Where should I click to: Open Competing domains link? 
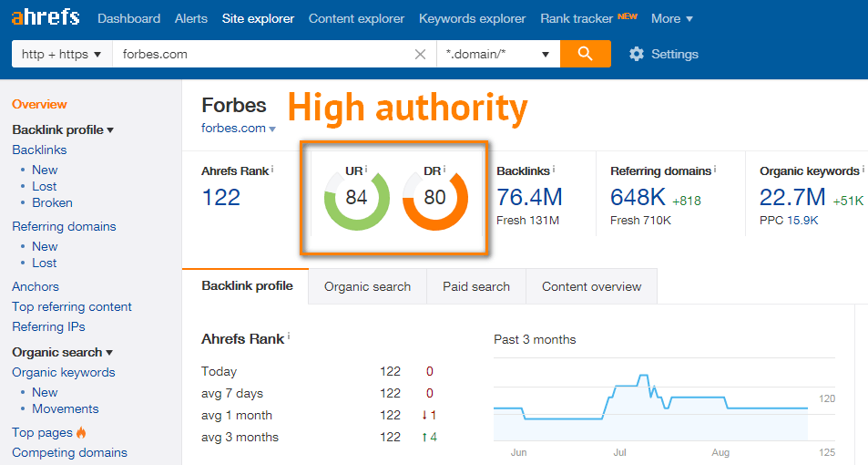pos(70,452)
